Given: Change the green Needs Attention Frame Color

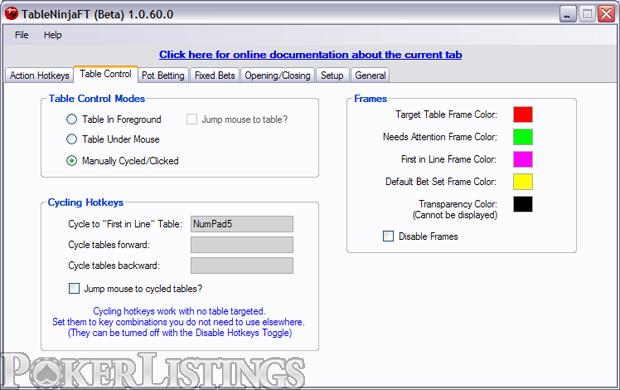Looking at the screenshot, I should click(x=523, y=137).
